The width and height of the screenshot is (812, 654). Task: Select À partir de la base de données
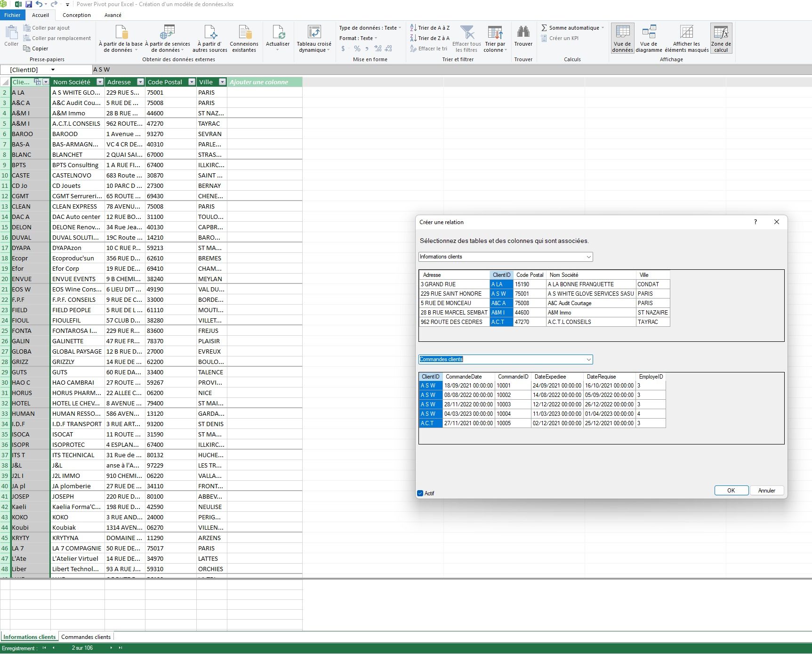(121, 39)
